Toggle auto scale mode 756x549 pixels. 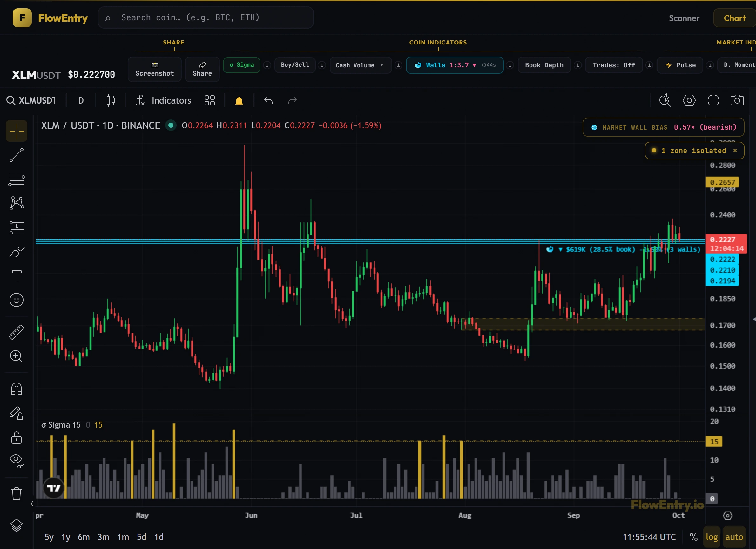734,537
